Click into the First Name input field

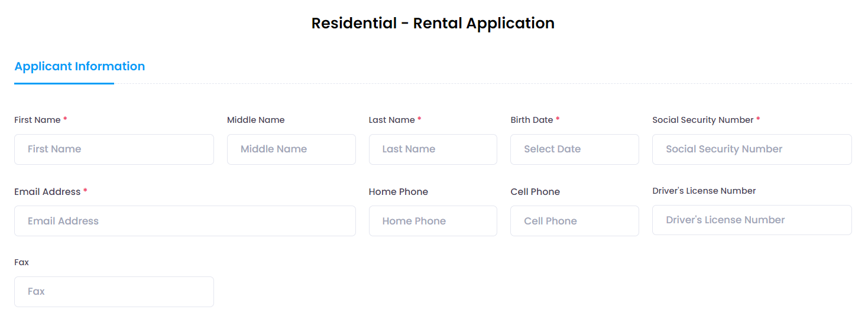[x=114, y=149]
